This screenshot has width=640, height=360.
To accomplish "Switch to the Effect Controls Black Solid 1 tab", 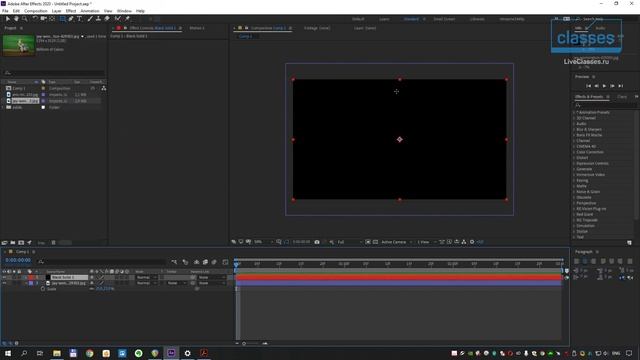I will 153,28.
